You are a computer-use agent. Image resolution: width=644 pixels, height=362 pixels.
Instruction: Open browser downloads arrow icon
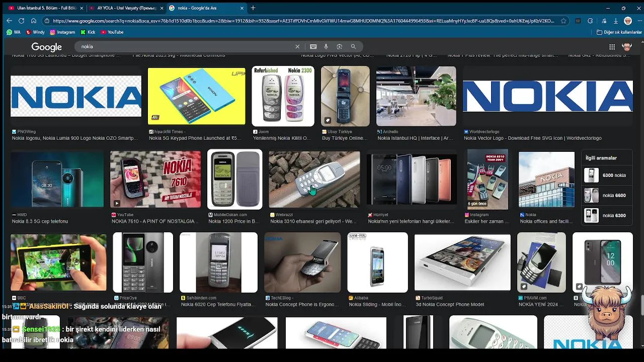point(615,21)
